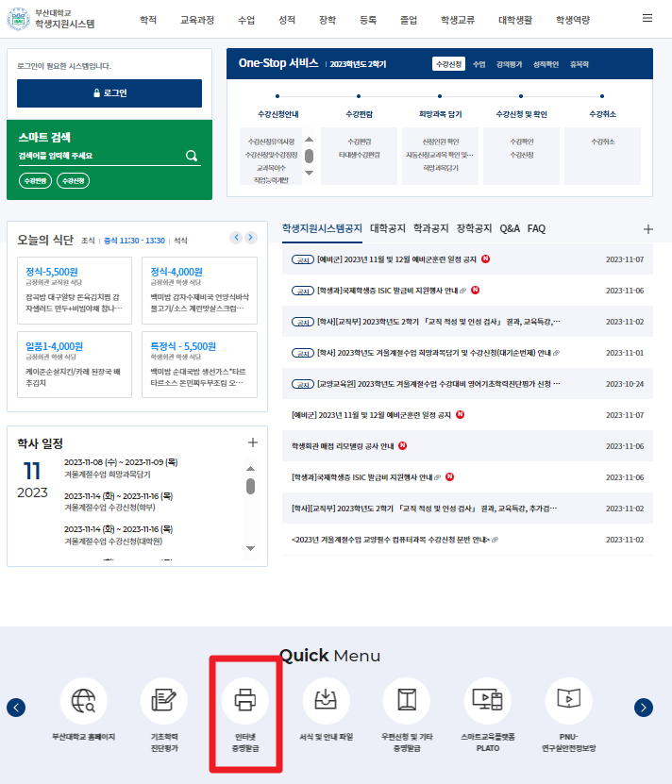Open the hamburger menu icon
The height and width of the screenshot is (784, 672).
[x=647, y=19]
